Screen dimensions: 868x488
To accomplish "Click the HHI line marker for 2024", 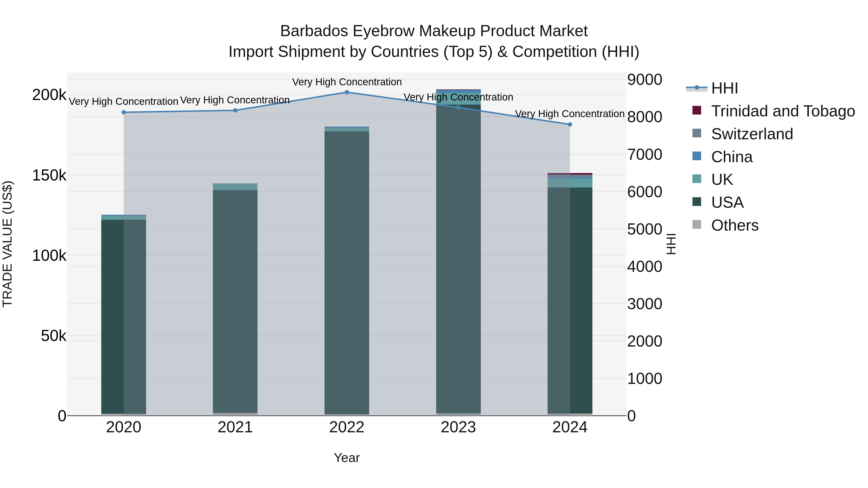I will [570, 124].
